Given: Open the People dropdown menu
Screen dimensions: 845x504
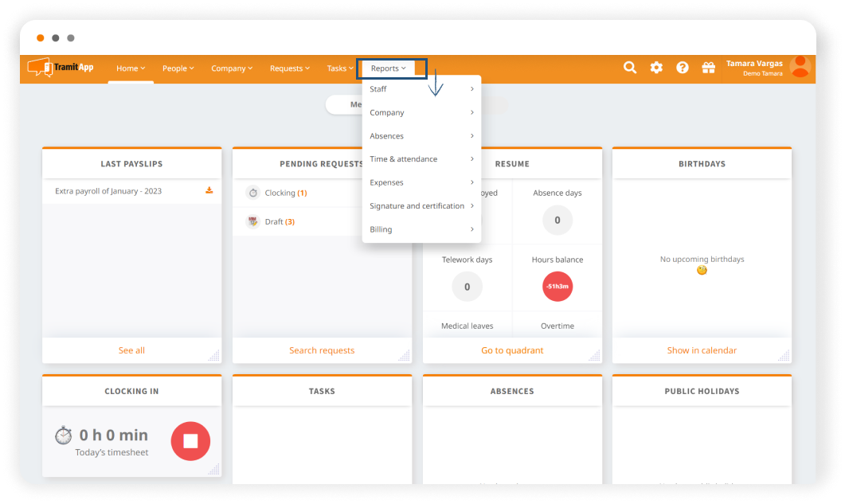Looking at the screenshot, I should pyautogui.click(x=178, y=68).
